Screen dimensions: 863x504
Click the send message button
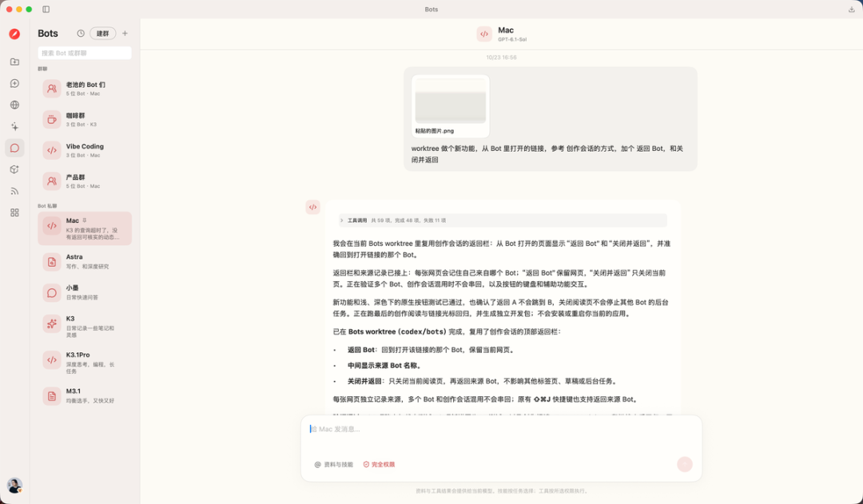pyautogui.click(x=685, y=464)
